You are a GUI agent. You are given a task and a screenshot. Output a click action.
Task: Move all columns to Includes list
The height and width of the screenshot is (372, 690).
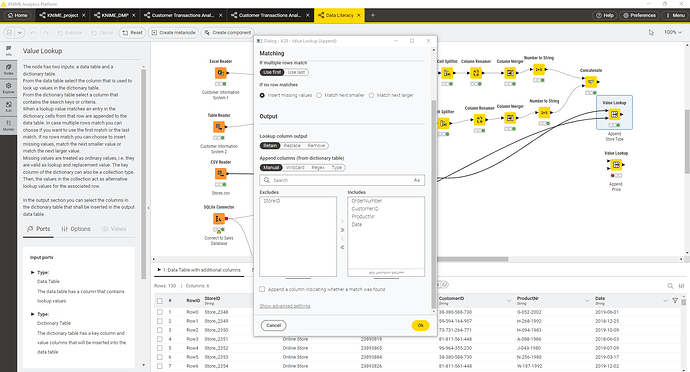tap(342, 230)
